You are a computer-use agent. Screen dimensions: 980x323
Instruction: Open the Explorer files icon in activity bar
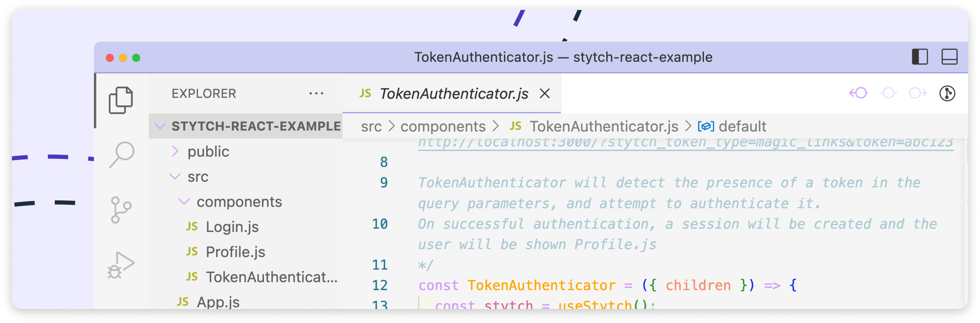121,100
